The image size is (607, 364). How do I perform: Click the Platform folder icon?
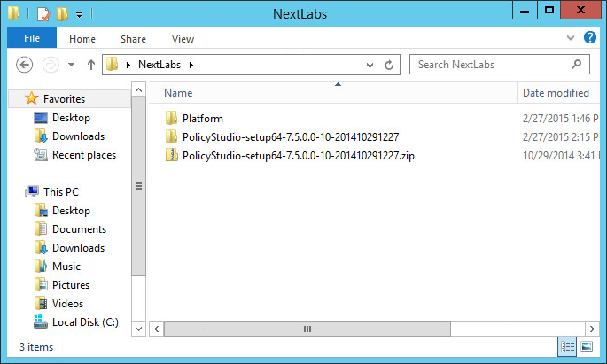(171, 118)
